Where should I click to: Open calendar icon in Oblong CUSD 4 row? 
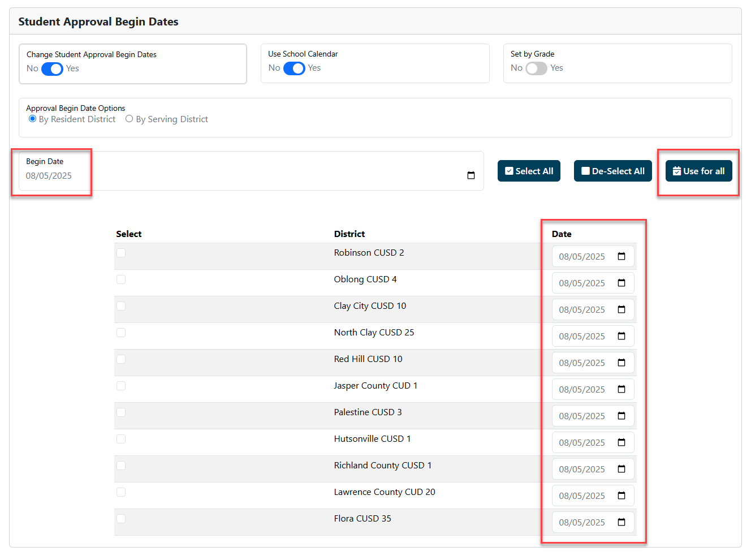point(621,283)
